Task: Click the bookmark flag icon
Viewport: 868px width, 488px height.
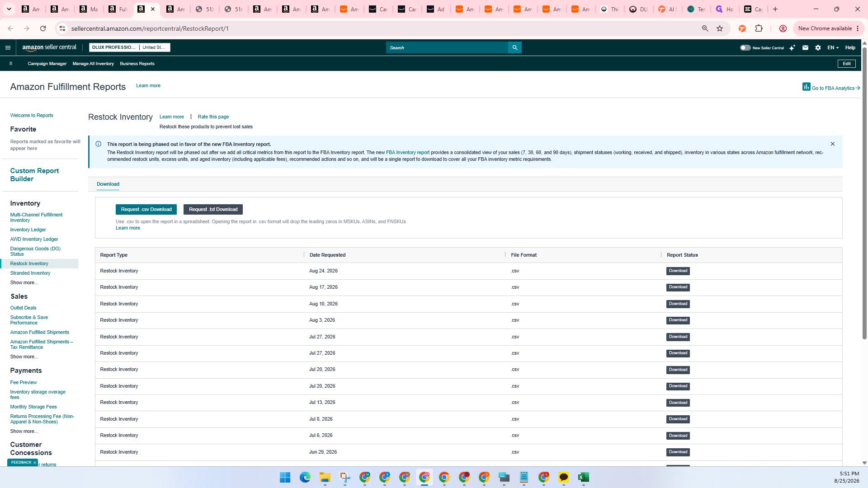Action: click(x=11, y=64)
